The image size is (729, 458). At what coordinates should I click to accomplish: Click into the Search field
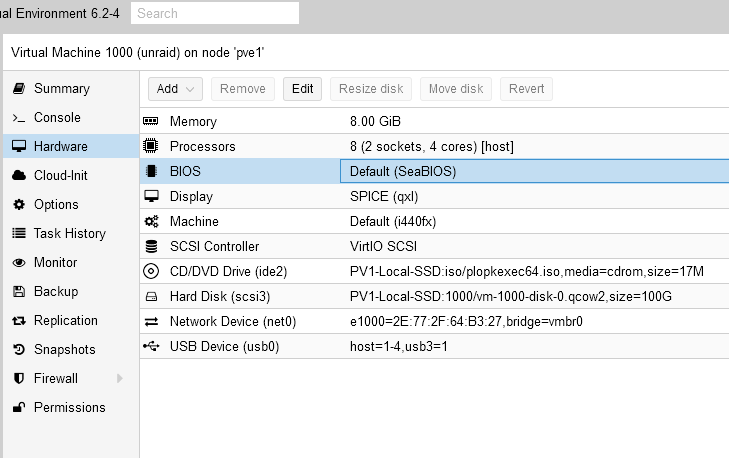pos(215,13)
